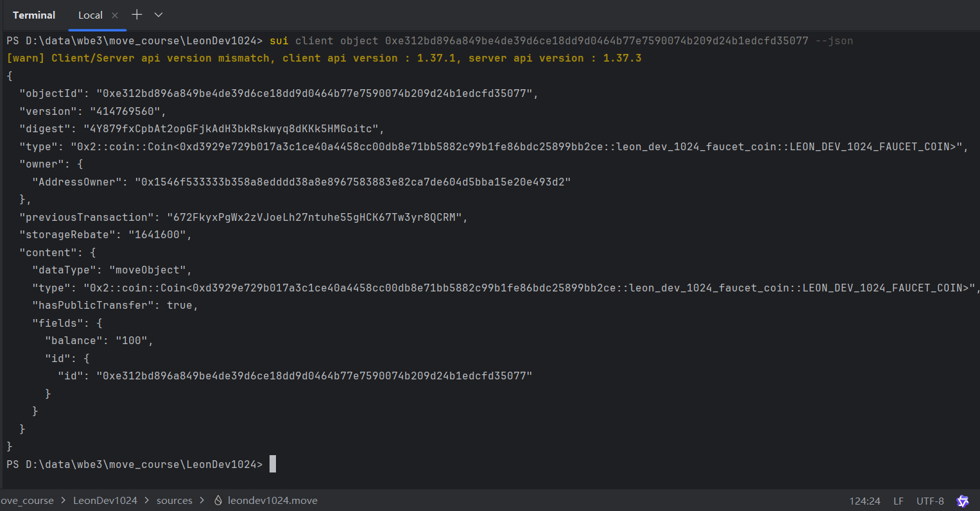Click the "balance": "100" line
Screen dimensions: 980x511
coord(99,341)
